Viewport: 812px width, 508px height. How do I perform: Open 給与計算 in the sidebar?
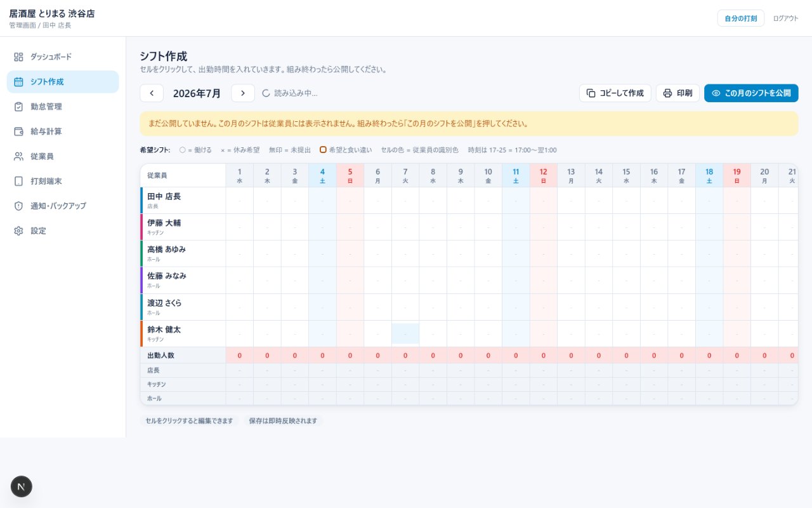tap(63, 131)
